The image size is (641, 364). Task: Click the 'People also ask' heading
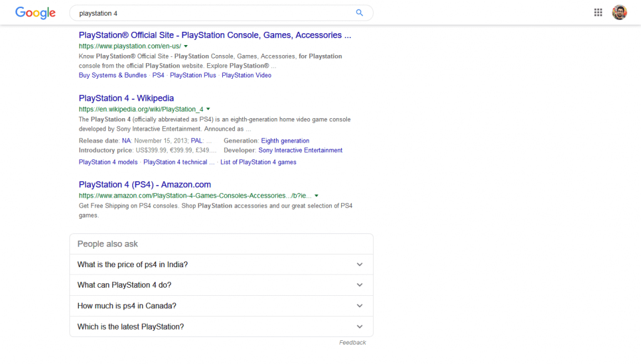pyautogui.click(x=108, y=244)
